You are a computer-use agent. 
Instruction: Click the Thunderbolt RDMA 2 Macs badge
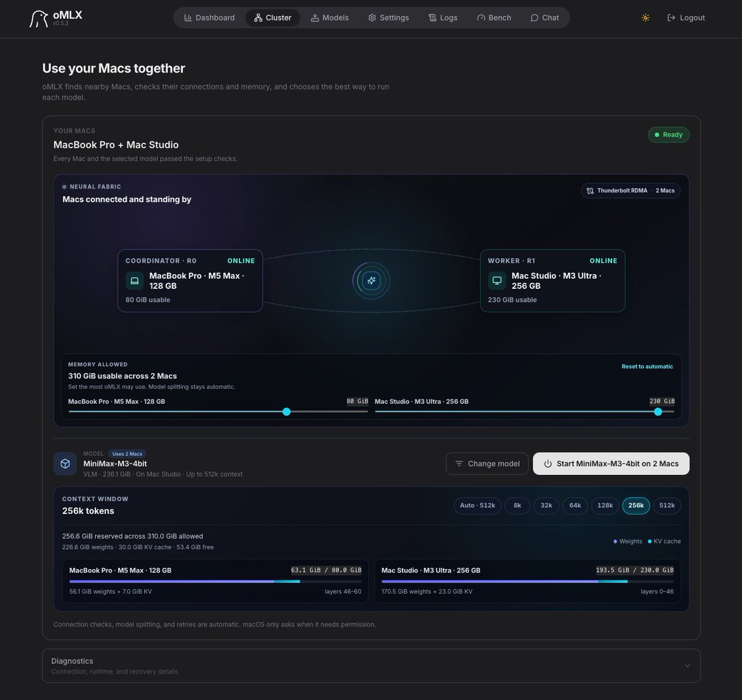pos(631,190)
